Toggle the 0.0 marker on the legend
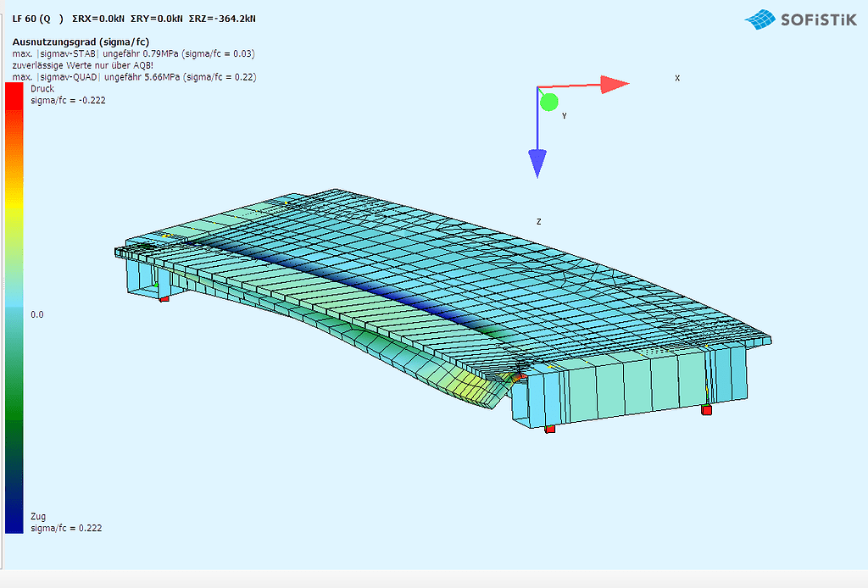This screenshot has height=588, width=868. point(39,314)
